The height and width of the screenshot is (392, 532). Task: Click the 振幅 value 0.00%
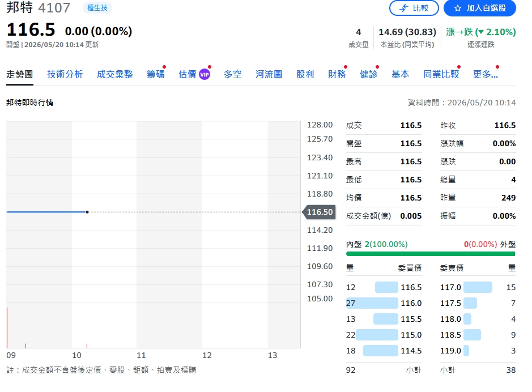[504, 216]
